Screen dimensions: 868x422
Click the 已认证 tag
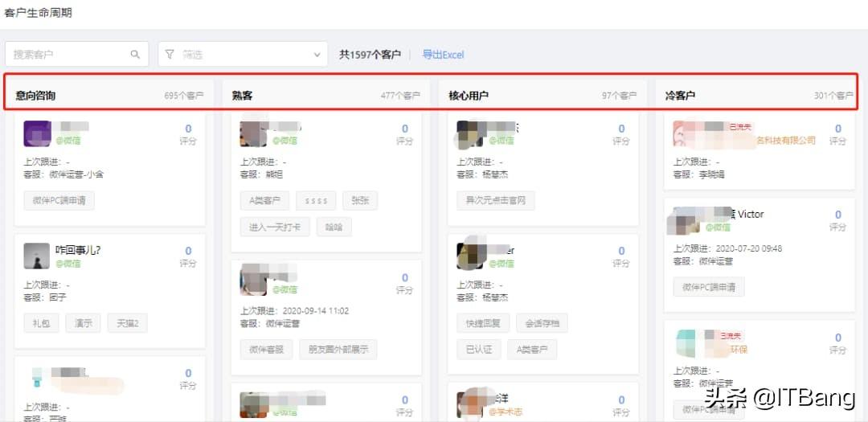click(478, 350)
